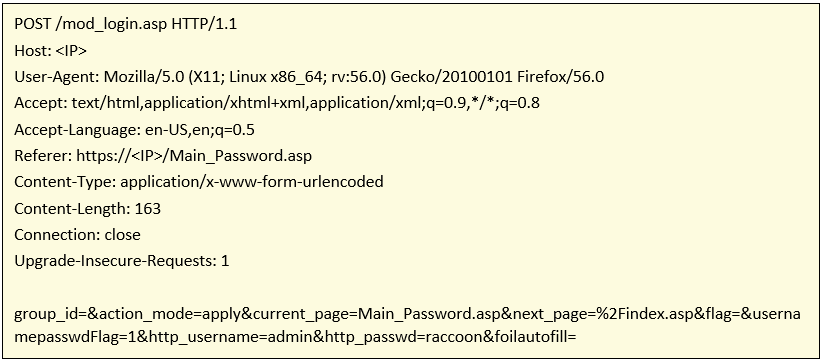Viewport: 823px width, 363px height.
Task: Click application/x-www-form-urlencoded value
Action: [252, 182]
